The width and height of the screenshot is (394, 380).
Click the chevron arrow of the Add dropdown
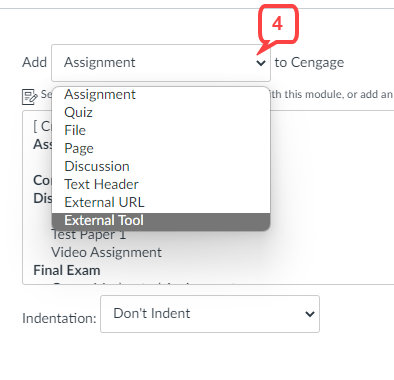[x=261, y=63]
